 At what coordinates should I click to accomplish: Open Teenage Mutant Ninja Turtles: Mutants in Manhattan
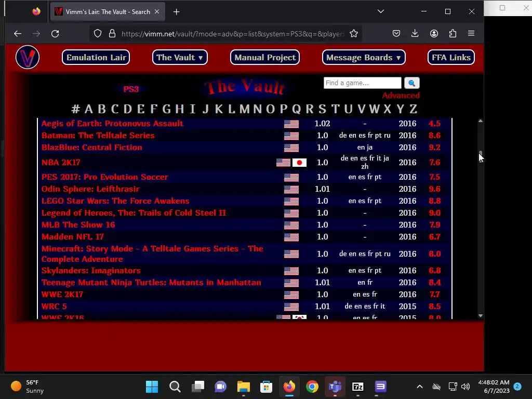click(151, 282)
